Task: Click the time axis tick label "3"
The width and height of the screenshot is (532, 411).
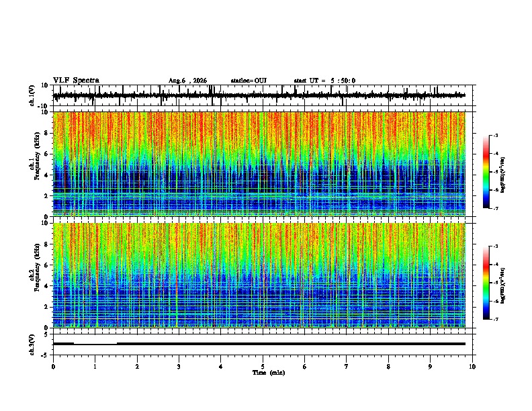Action: (x=179, y=367)
